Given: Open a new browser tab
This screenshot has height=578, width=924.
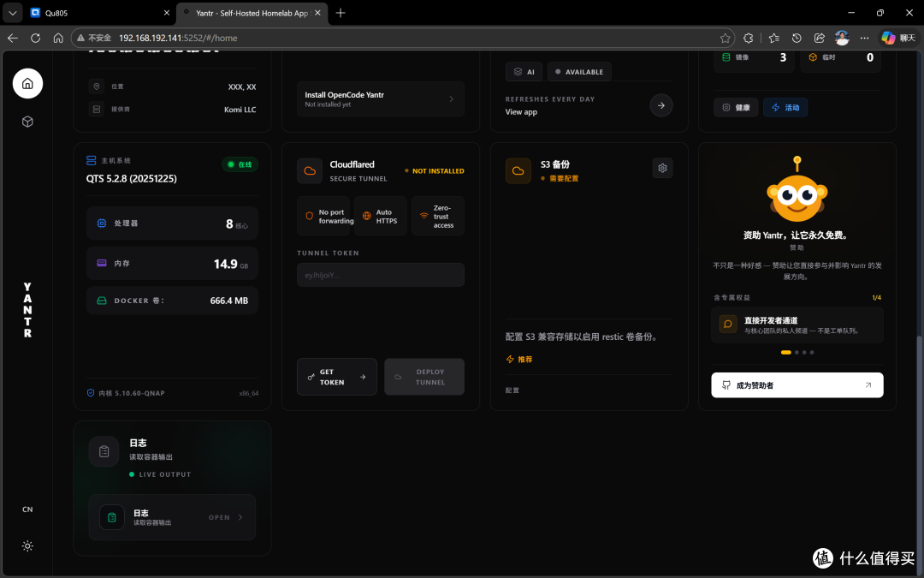Looking at the screenshot, I should (340, 13).
